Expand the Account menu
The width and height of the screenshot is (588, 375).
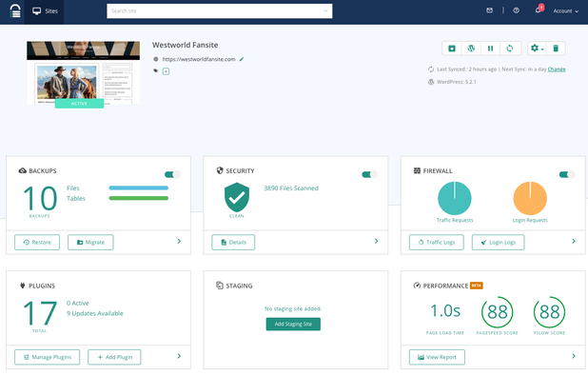(x=565, y=11)
